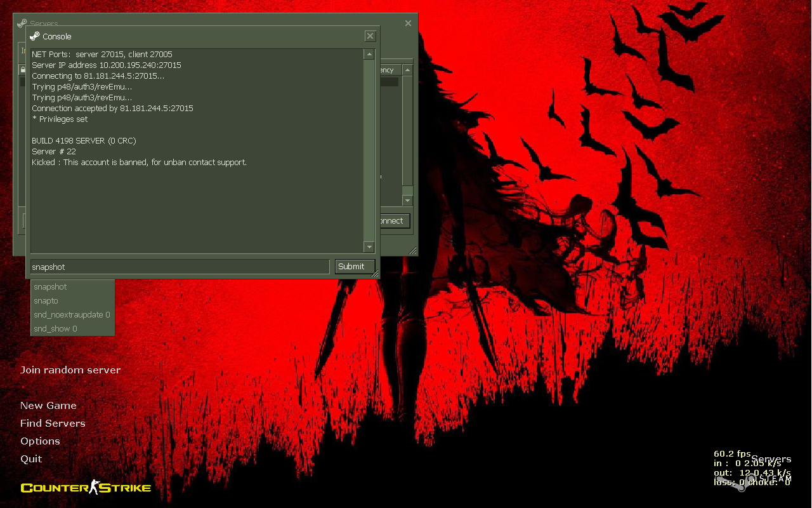Click the Servers window resize grip
This screenshot has height=508, width=812.
(413, 251)
